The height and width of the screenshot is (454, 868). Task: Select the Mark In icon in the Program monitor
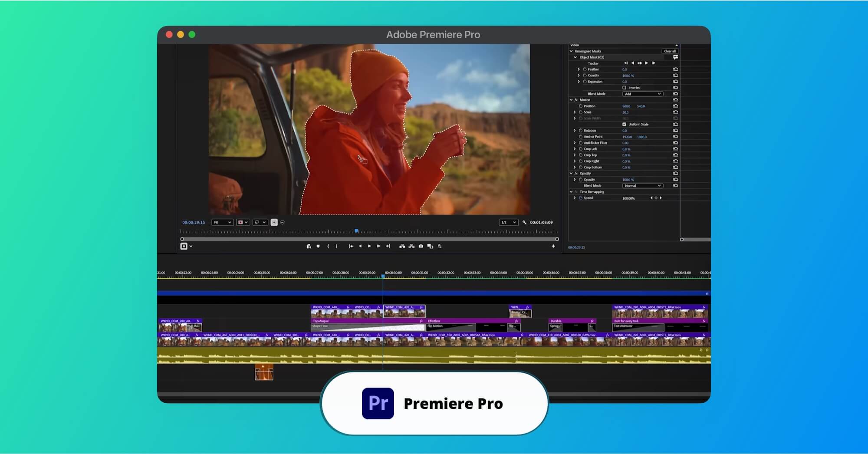329,246
